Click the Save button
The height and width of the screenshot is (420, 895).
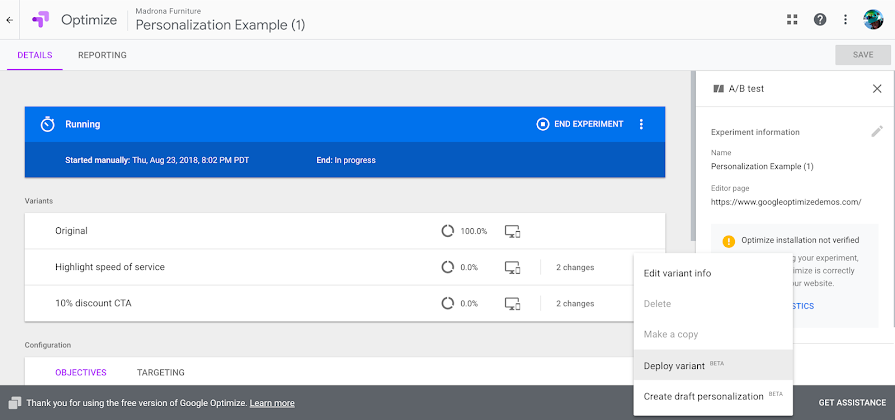click(x=862, y=55)
